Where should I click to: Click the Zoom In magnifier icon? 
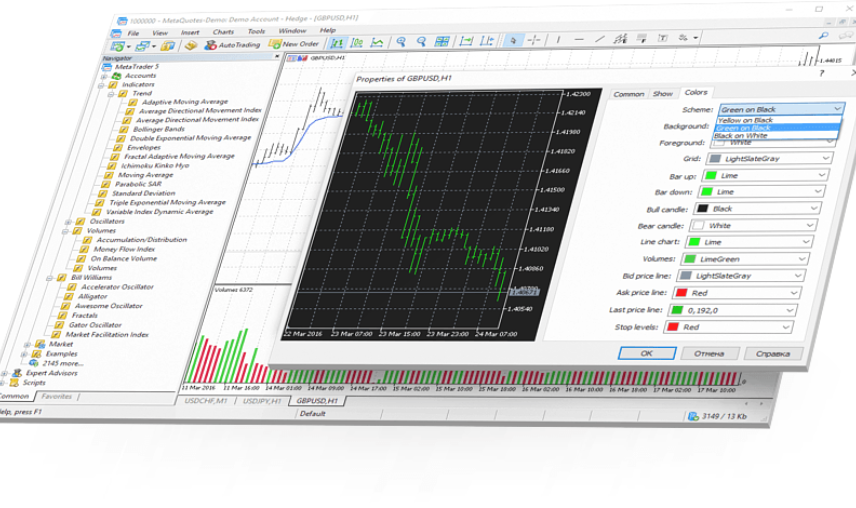[x=401, y=41]
